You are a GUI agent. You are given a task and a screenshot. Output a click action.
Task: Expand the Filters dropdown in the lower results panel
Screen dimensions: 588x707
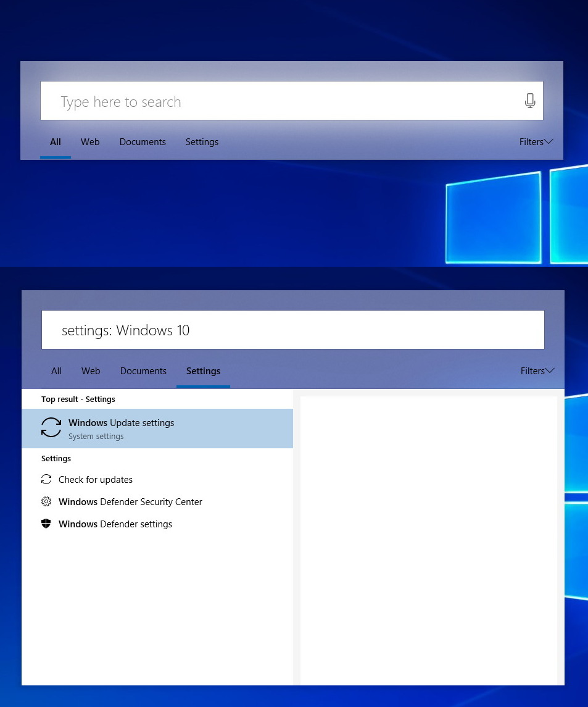pyautogui.click(x=537, y=370)
